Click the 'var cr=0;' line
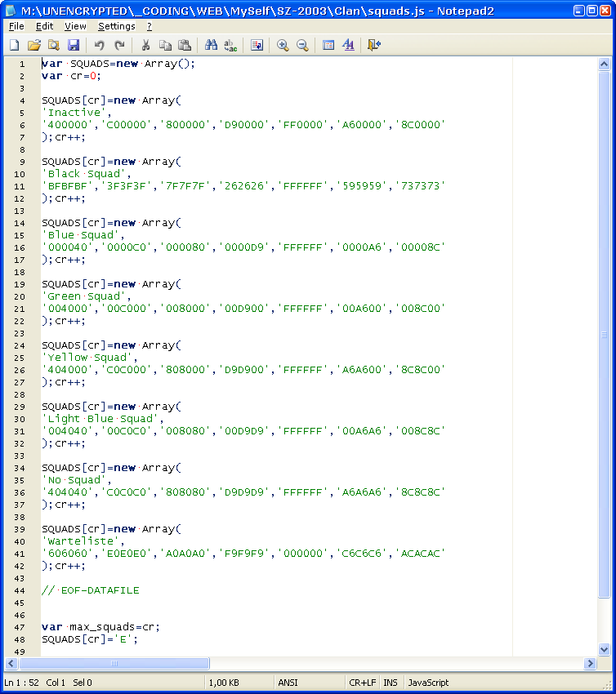The height and width of the screenshot is (694, 616). click(71, 76)
